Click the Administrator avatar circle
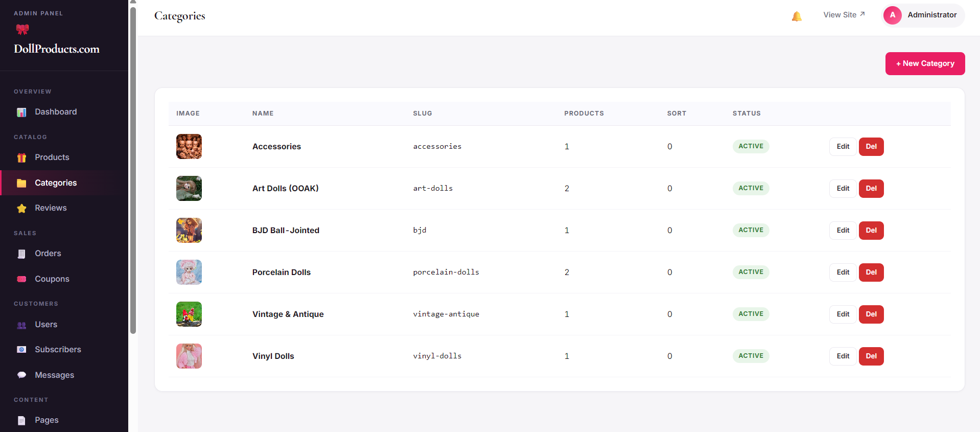The height and width of the screenshot is (432, 980). [x=893, y=15]
